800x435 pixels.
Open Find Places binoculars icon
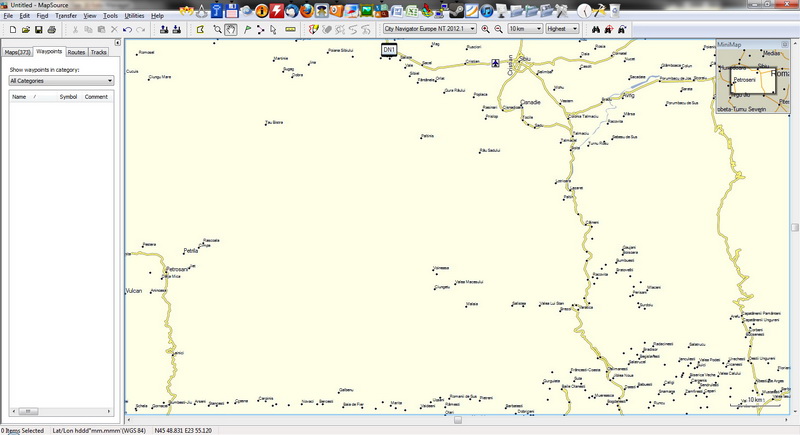pos(594,30)
